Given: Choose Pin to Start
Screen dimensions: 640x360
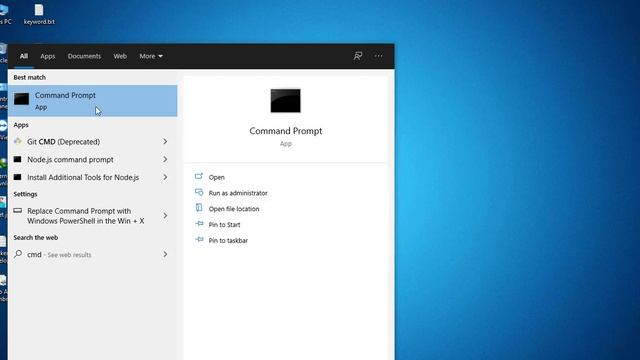Looking at the screenshot, I should pyautogui.click(x=224, y=225).
